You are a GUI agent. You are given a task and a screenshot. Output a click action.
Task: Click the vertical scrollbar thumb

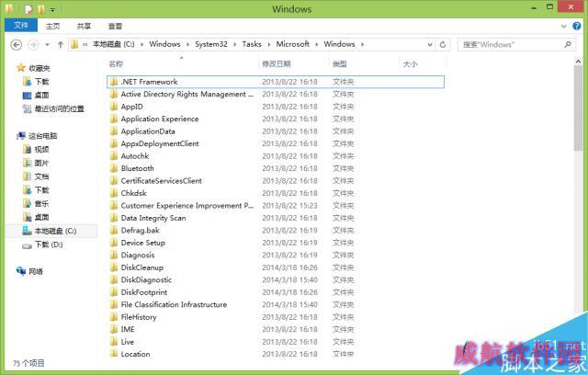tap(578, 108)
